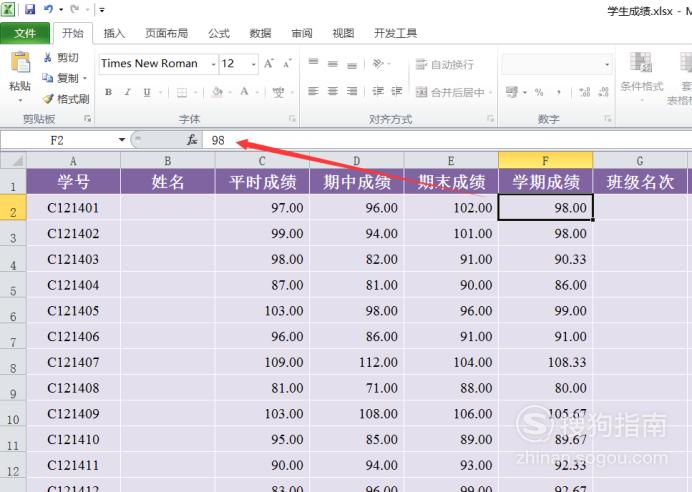Toggle 自动换行 wrap text
Viewport: 692px width, 492px height.
[445, 64]
